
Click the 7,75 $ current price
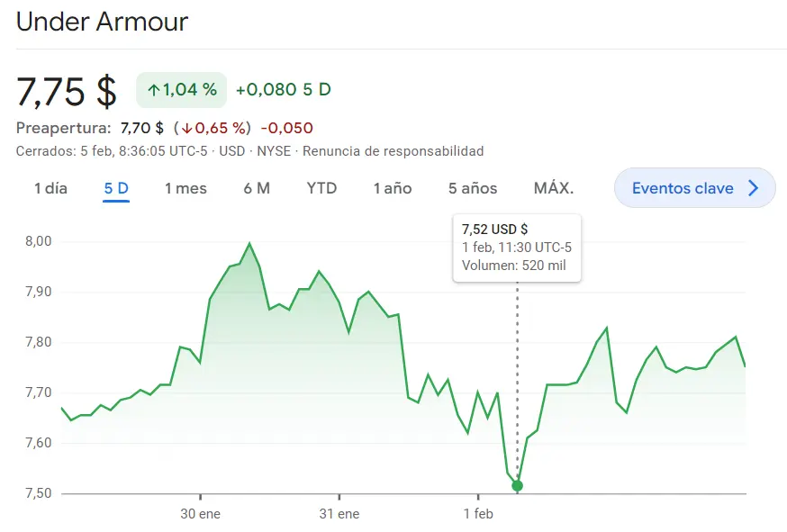pos(67,91)
